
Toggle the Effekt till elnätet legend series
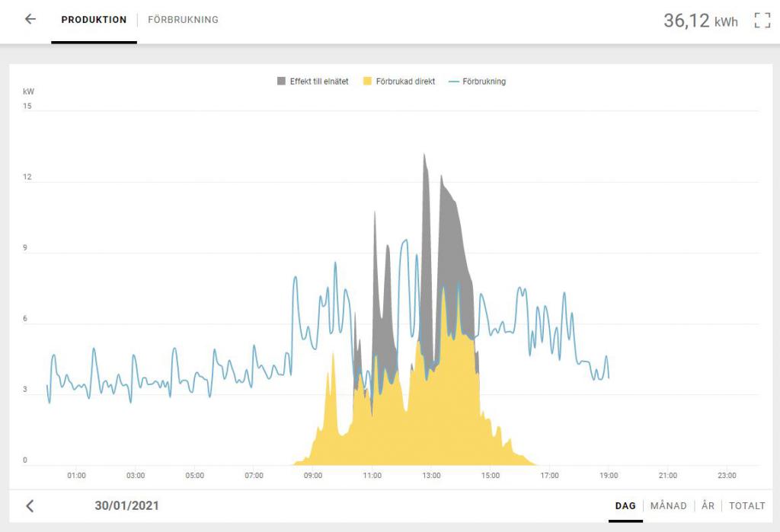[x=313, y=81]
